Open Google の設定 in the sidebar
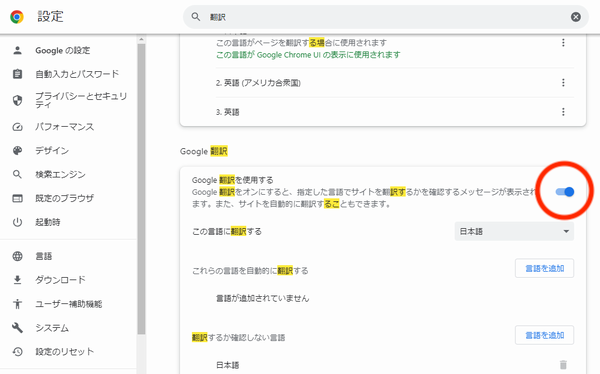This screenshot has height=374, width=600. coord(63,51)
